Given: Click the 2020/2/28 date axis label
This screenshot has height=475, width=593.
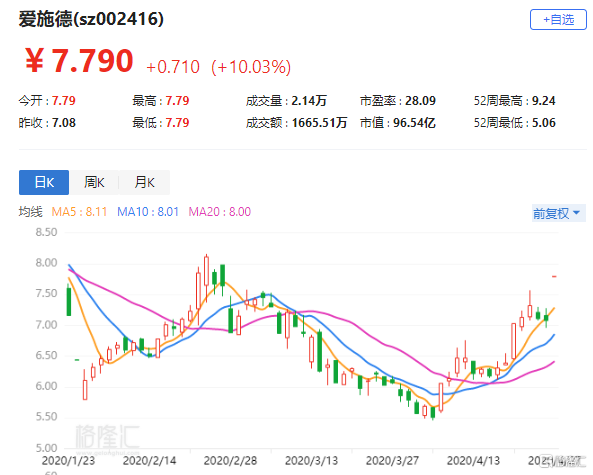Looking at the screenshot, I should (230, 461).
